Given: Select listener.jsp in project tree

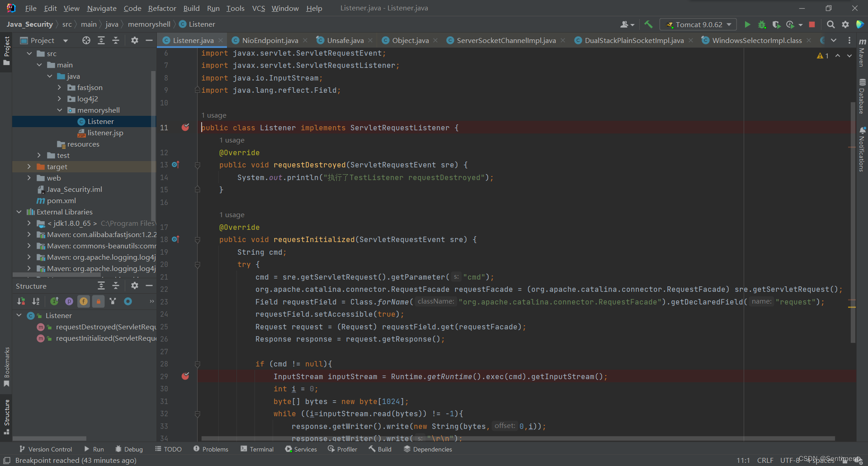Looking at the screenshot, I should pyautogui.click(x=100, y=133).
